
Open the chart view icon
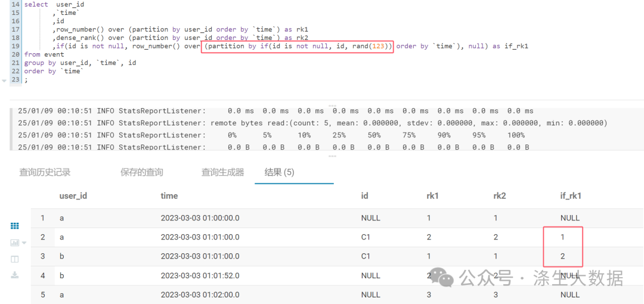point(14,242)
